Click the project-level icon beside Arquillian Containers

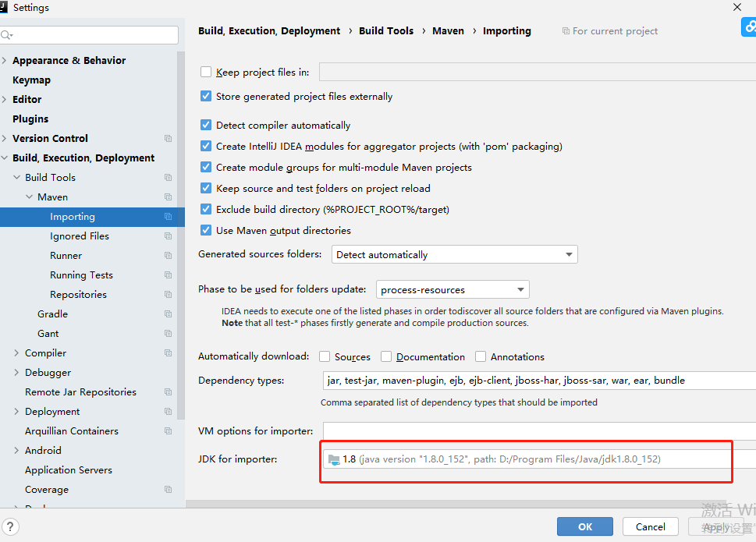(x=168, y=431)
